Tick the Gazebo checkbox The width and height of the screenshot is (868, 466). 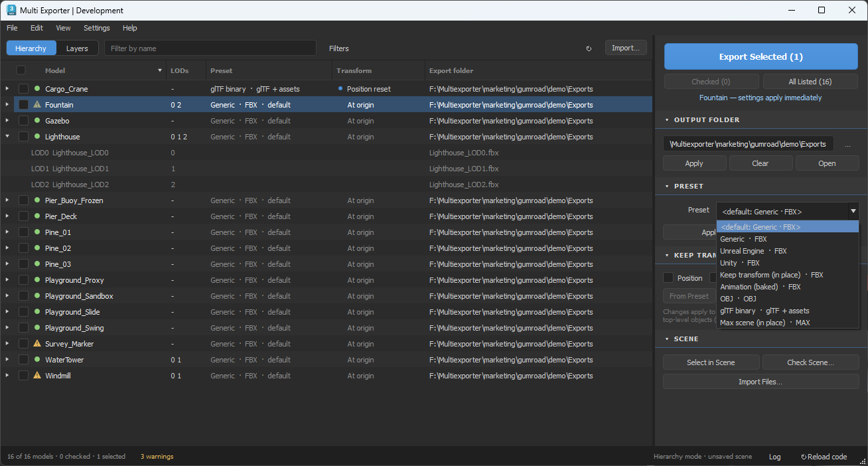(23, 121)
